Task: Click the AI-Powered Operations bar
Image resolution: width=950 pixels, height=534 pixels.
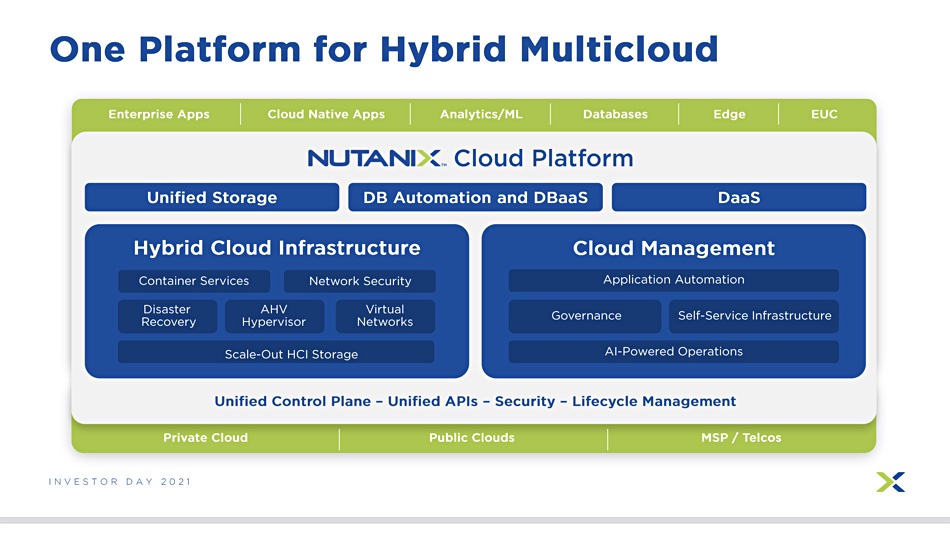Action: pyautogui.click(x=674, y=352)
